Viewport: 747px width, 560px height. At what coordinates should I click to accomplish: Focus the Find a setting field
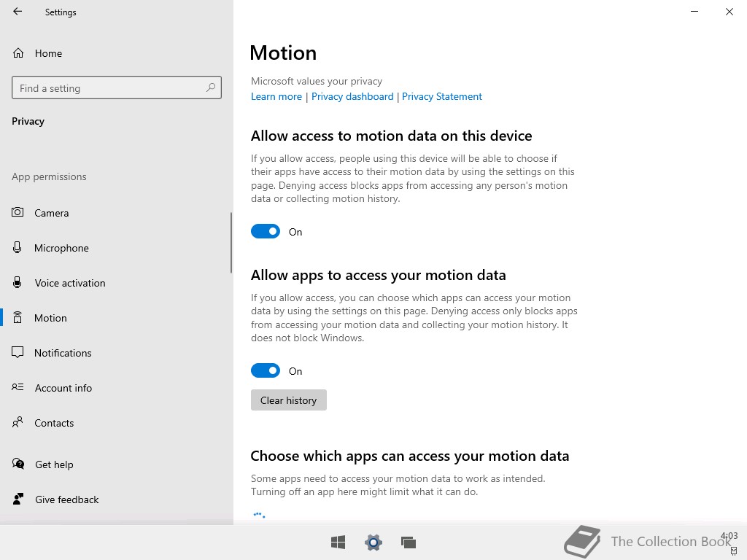point(117,87)
